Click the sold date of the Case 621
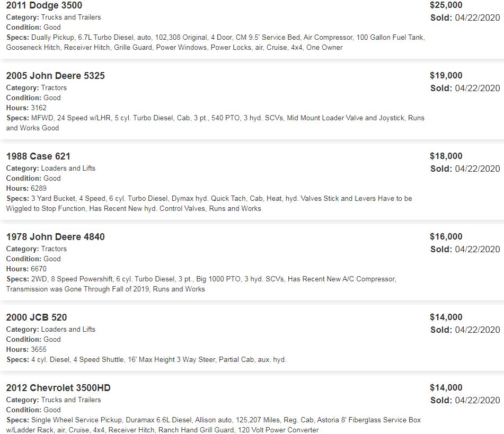The image size is (504, 434). (465, 169)
